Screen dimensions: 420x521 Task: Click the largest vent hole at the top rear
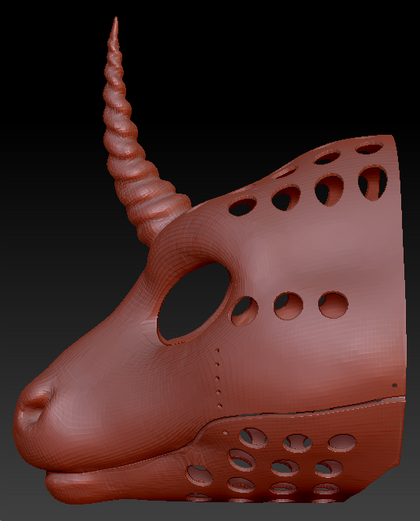372,183
